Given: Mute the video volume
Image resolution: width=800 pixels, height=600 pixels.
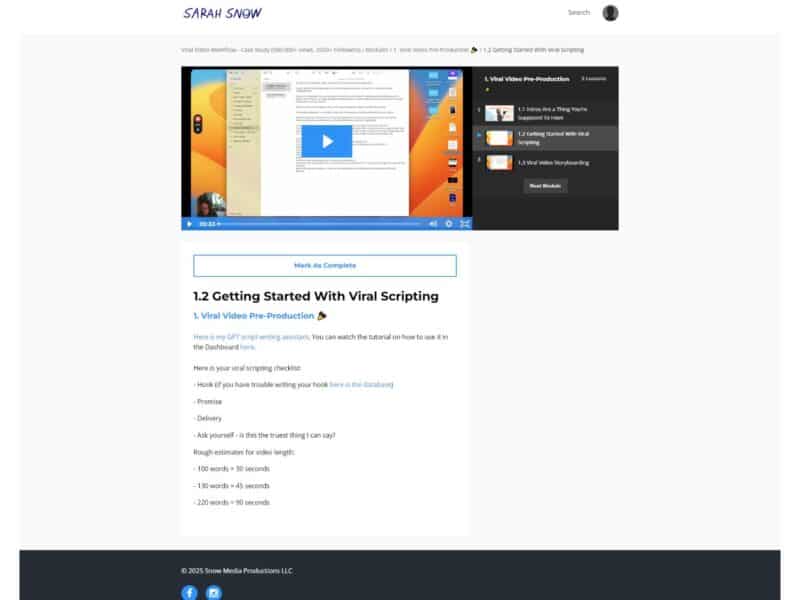Looking at the screenshot, I should pos(433,221).
